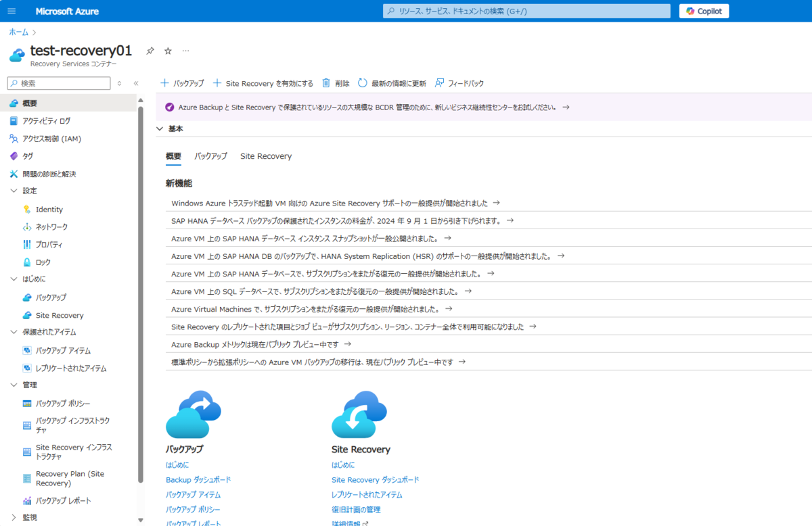Screen dimensions: 812x526
Task: Click the sidebar vertical scrollbar
Action: click(141, 294)
